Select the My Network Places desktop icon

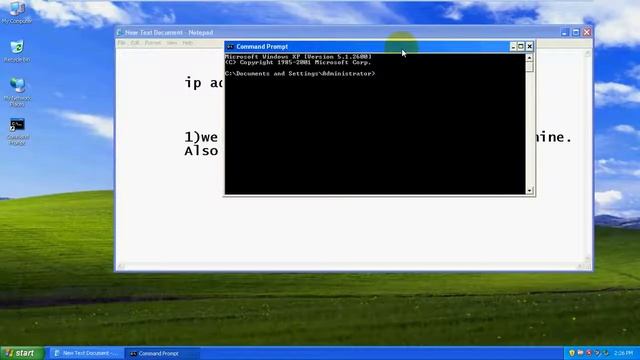pos(17,92)
